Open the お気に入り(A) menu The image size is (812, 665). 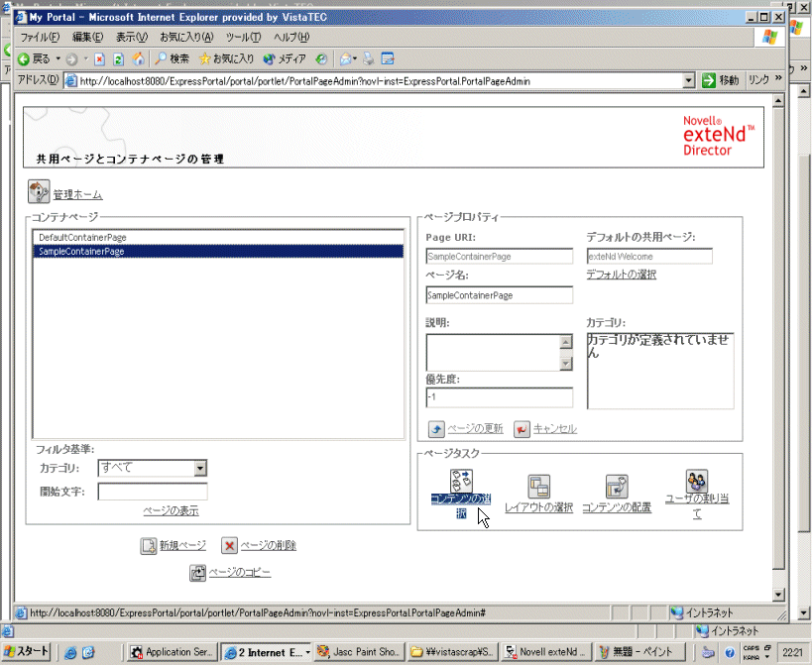pos(186,38)
